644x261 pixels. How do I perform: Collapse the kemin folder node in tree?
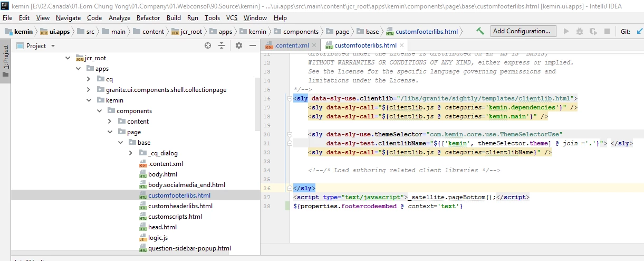point(89,100)
